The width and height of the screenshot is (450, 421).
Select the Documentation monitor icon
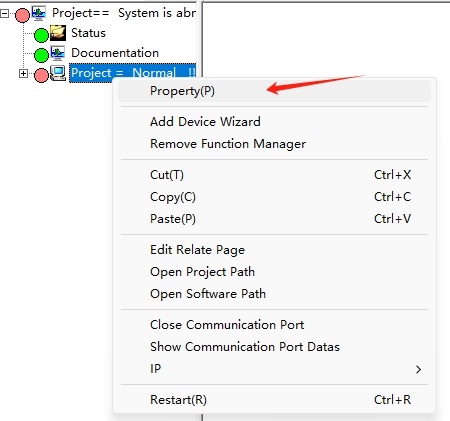58,53
